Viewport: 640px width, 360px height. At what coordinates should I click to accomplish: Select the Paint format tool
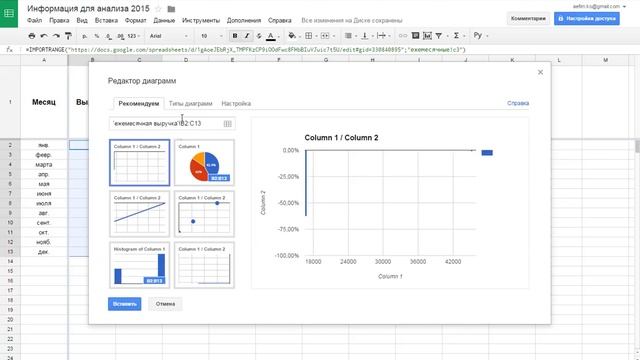[68, 36]
